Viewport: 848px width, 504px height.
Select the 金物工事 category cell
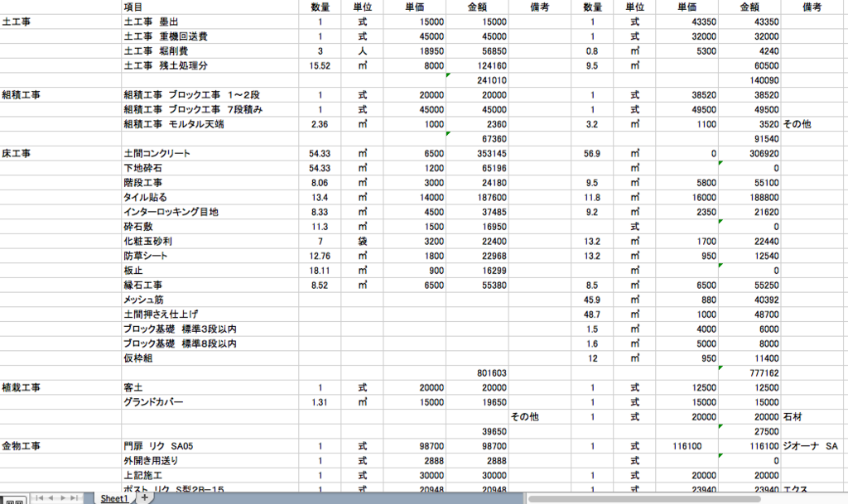(x=60, y=446)
